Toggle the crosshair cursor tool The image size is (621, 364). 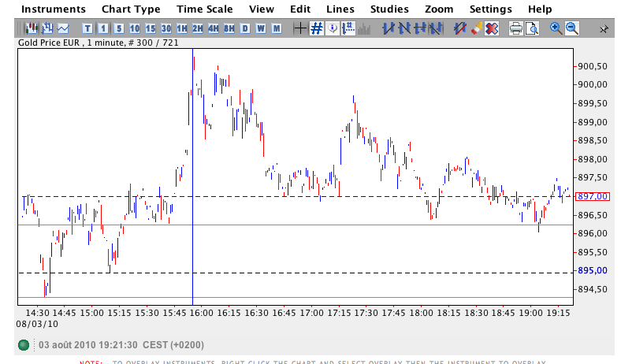click(x=299, y=29)
